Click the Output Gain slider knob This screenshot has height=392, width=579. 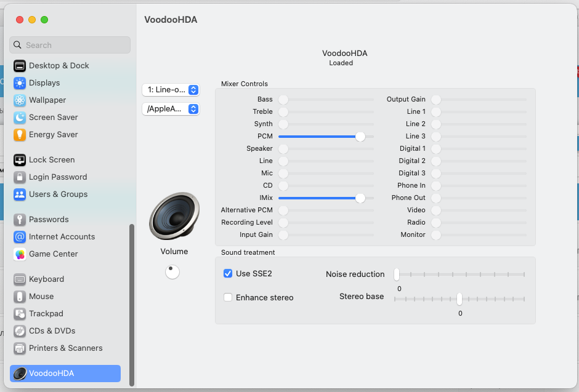tap(436, 100)
